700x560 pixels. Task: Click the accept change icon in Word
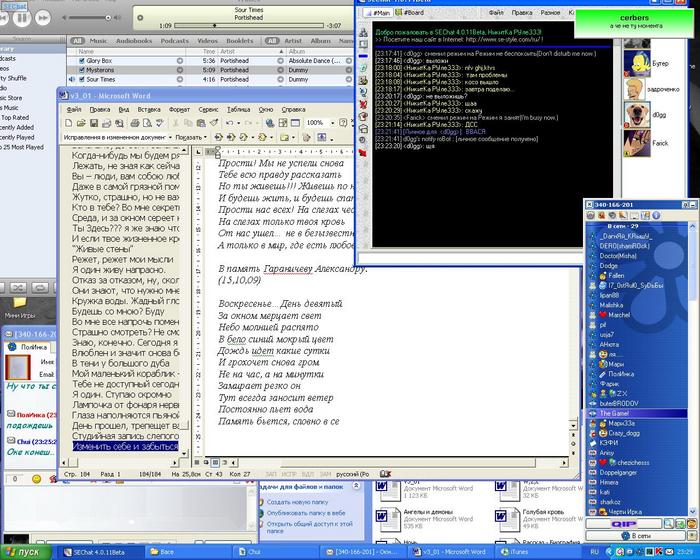[243, 137]
